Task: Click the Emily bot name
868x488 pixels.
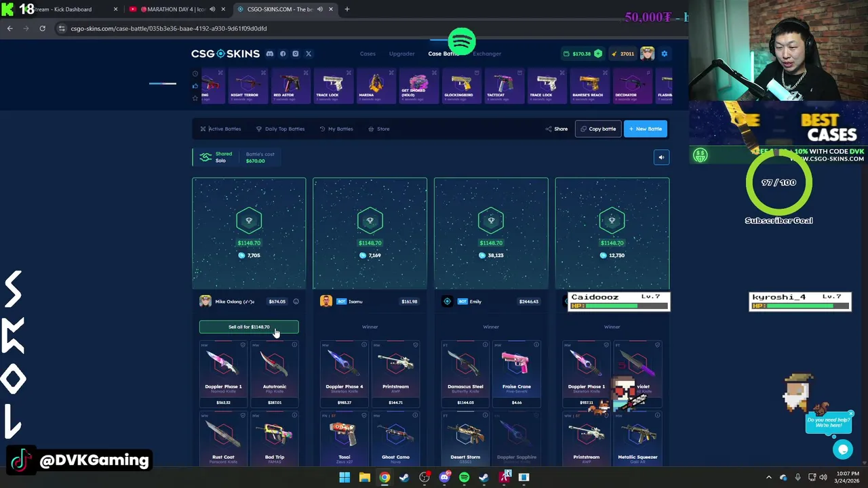Action: [475, 302]
